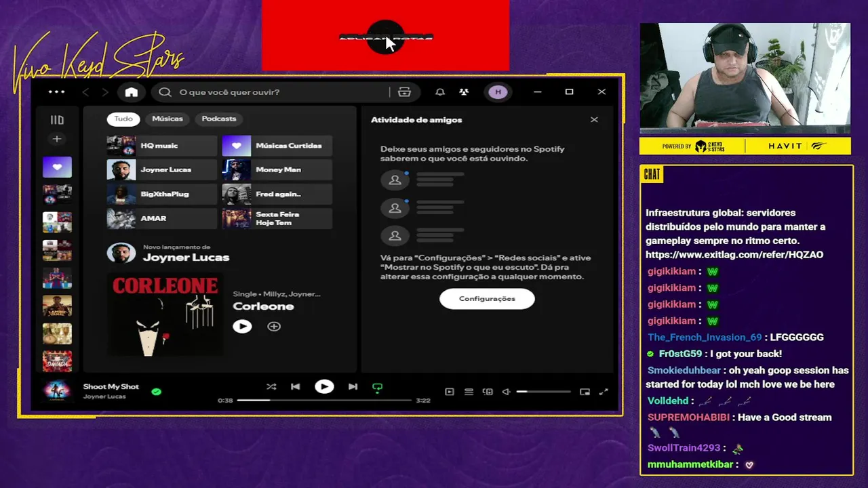Open connect to a device icon
The width and height of the screenshot is (868, 488).
[488, 392]
